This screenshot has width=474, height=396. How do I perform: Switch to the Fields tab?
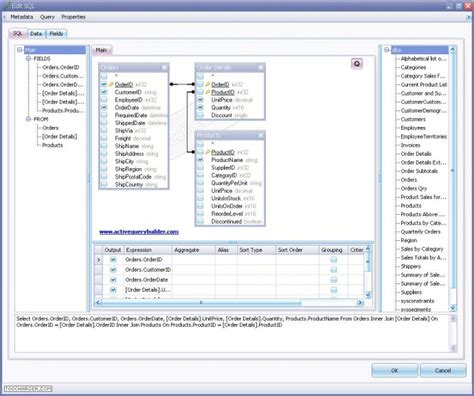(x=56, y=34)
